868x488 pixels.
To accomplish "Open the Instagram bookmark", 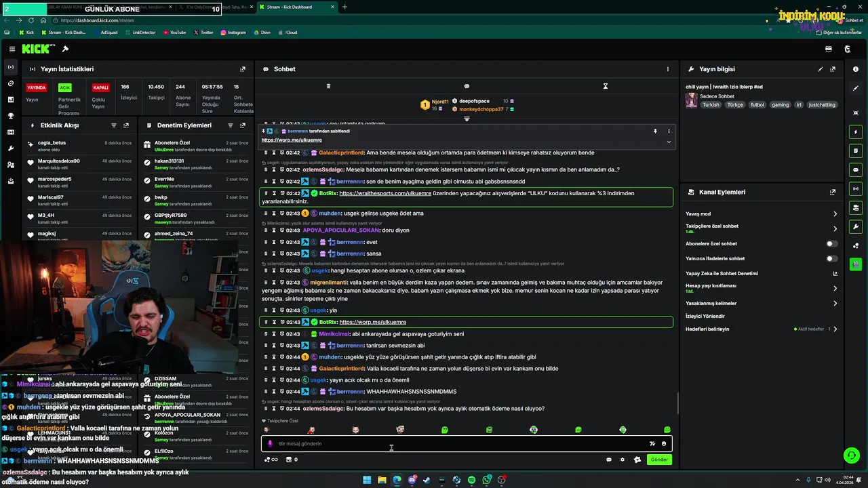I will coord(233,33).
